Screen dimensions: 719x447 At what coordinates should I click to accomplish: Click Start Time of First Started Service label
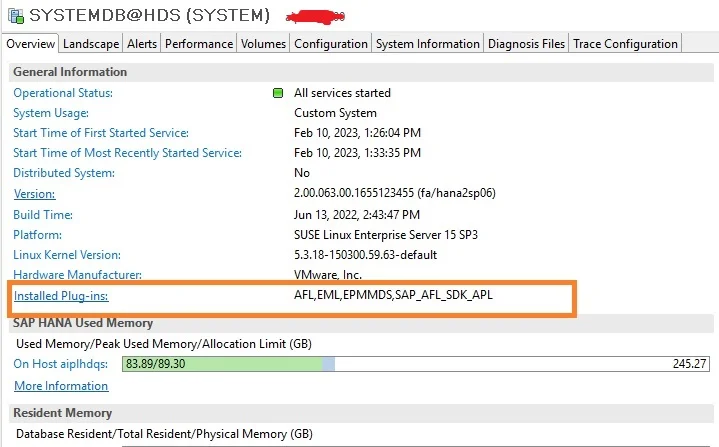101,132
